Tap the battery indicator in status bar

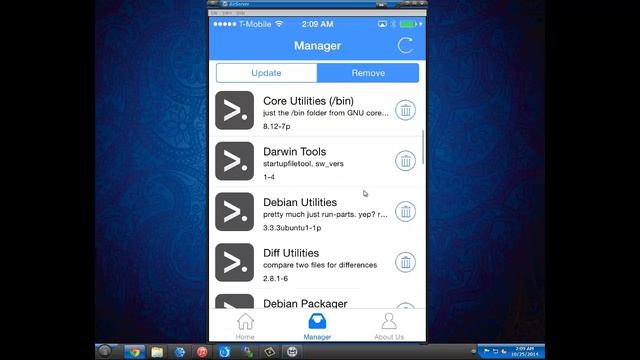coord(408,24)
